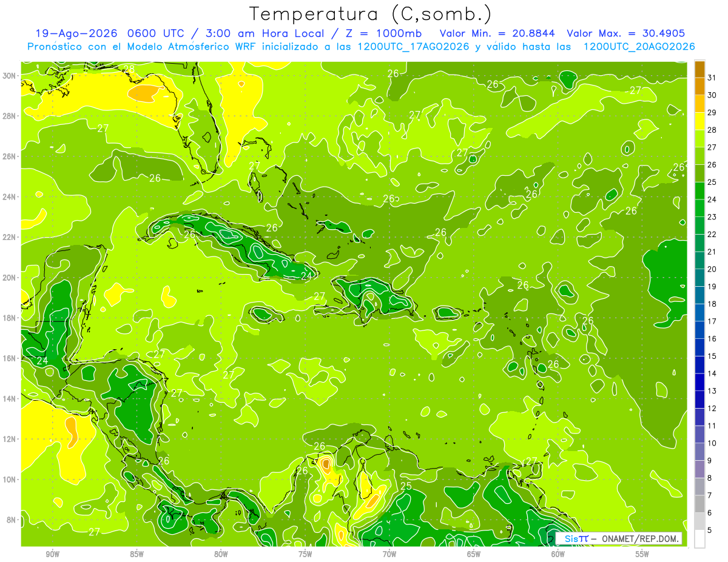The image size is (728, 562).
Task: Click color scale value 14
Action: pyautogui.click(x=712, y=373)
